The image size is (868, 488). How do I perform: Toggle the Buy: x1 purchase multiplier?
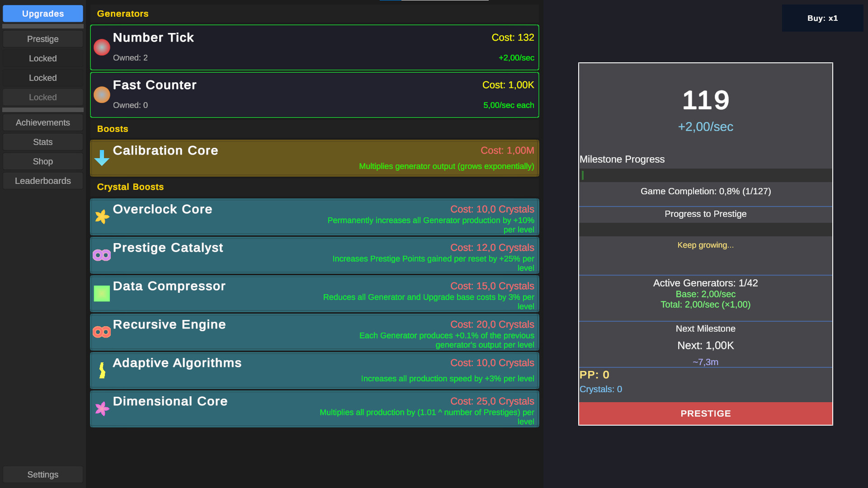822,18
